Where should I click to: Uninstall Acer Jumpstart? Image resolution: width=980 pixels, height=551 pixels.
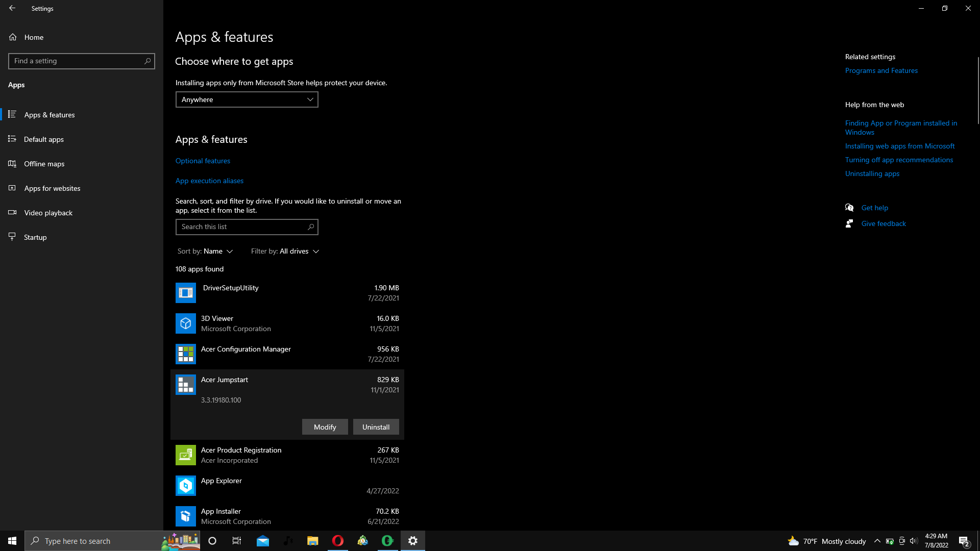376,427
